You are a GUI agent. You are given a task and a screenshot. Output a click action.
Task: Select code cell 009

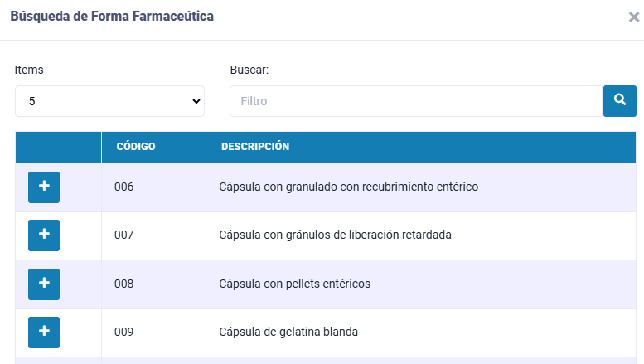pos(124,332)
